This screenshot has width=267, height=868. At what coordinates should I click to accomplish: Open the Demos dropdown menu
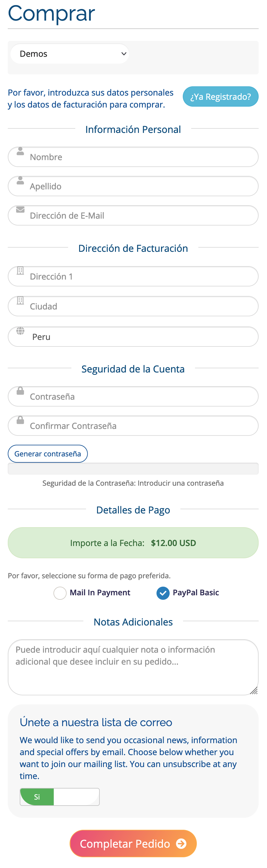70,53
